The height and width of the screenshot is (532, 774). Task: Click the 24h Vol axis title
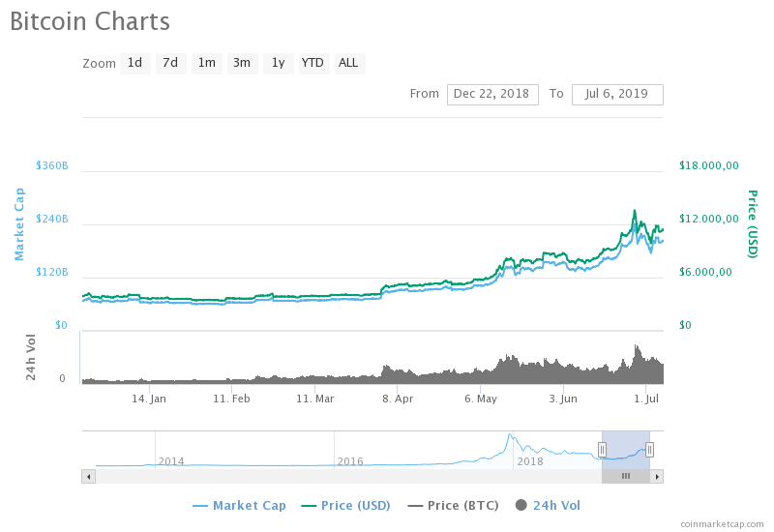click(x=31, y=357)
